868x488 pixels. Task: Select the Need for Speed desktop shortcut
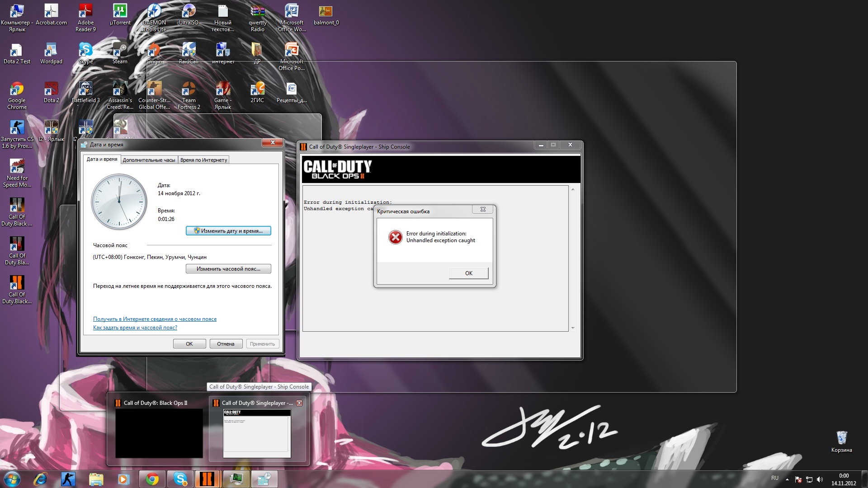point(17,174)
